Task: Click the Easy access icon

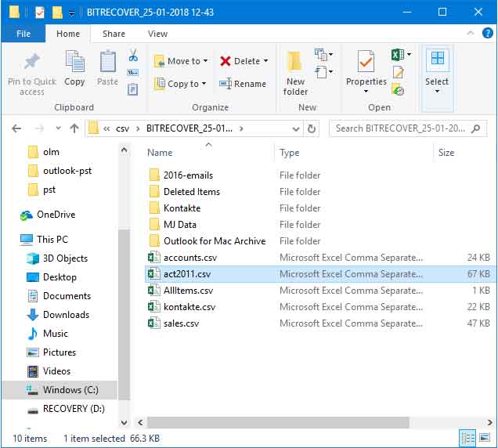Action: click(x=321, y=72)
